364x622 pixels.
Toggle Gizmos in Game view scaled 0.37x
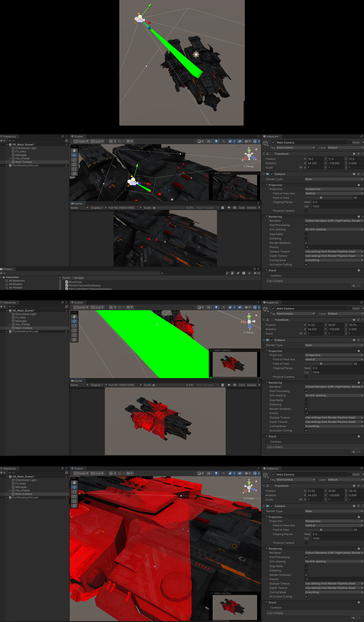[251, 208]
